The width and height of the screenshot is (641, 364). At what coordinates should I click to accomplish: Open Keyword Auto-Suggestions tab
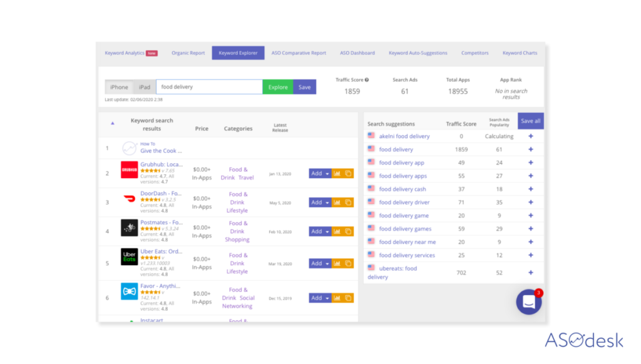coord(418,53)
